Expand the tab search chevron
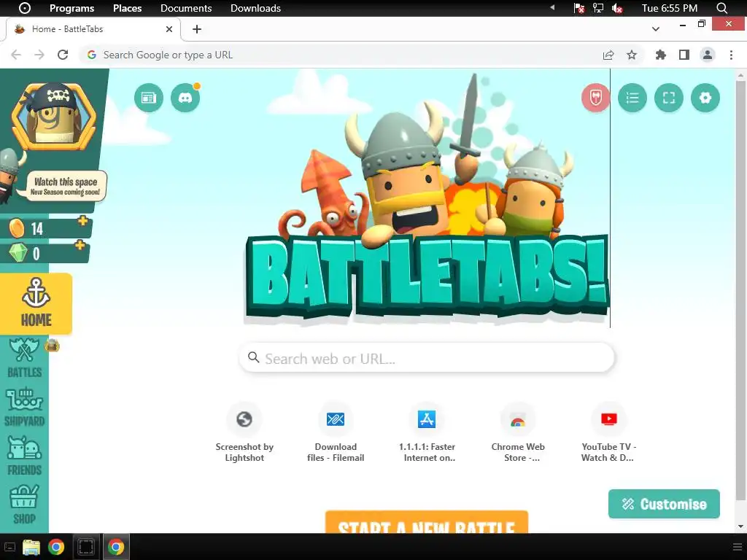This screenshot has height=560, width=747. 656,29
